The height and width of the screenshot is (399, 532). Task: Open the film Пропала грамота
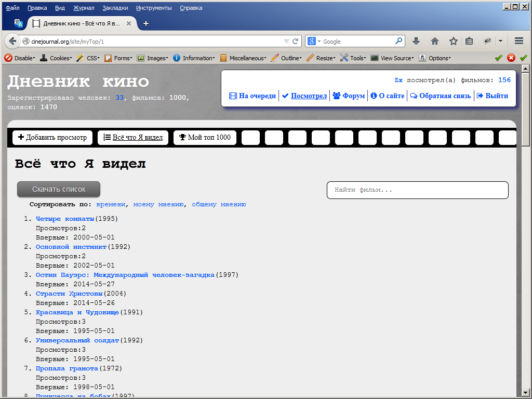point(67,368)
